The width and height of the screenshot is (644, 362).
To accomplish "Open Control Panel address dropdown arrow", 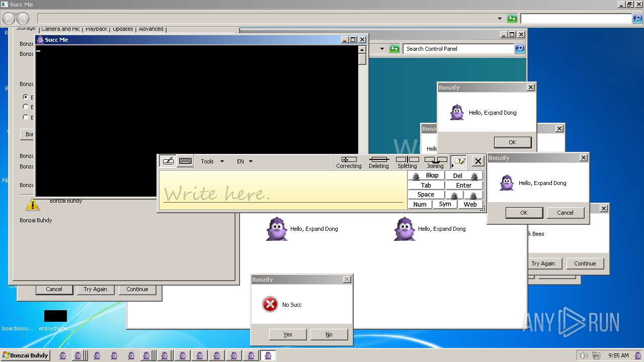I will click(x=382, y=49).
